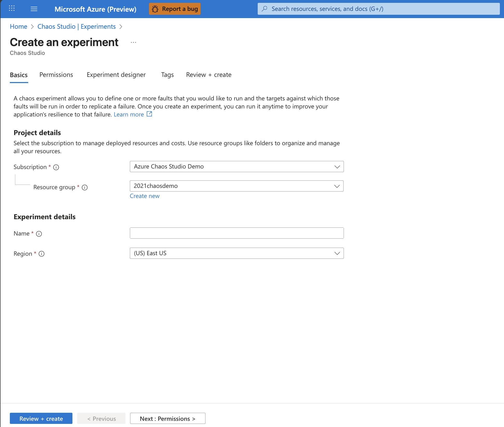The image size is (504, 427).
Task: Switch to the Permissions tab
Action: point(56,75)
